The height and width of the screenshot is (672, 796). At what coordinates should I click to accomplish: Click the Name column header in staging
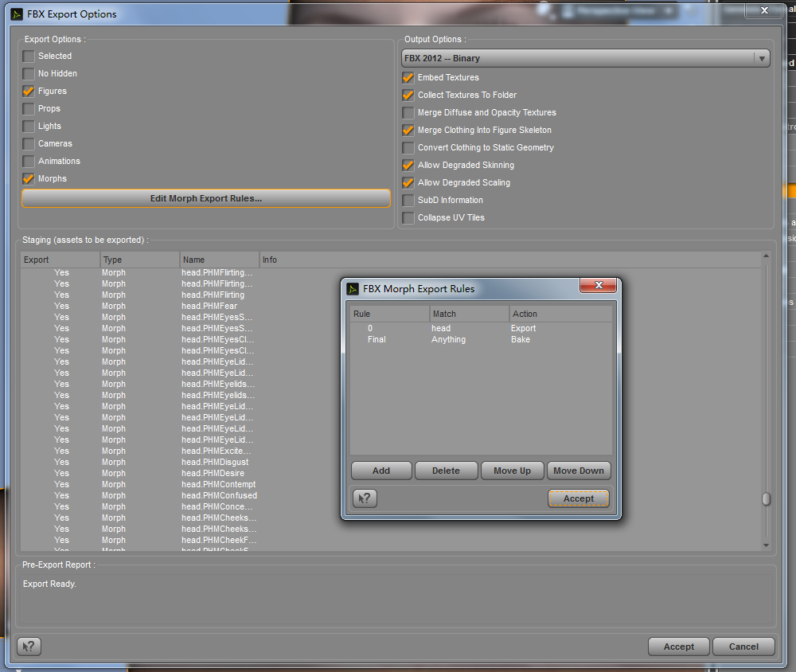(x=220, y=260)
